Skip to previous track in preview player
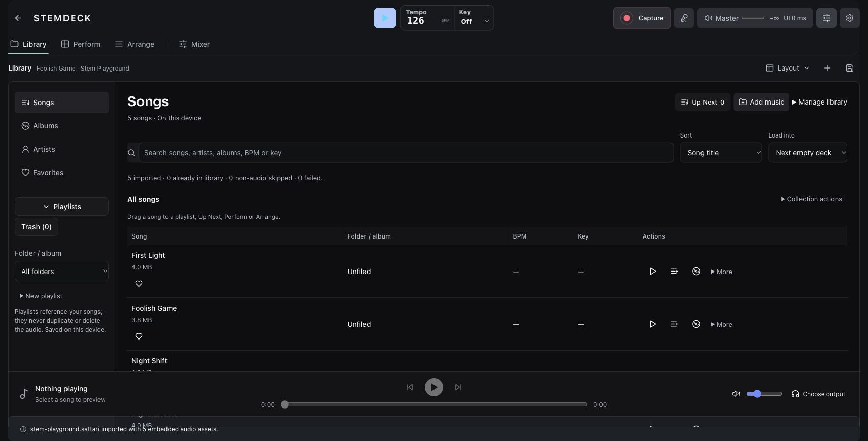Image resolution: width=868 pixels, height=441 pixels. (x=410, y=387)
